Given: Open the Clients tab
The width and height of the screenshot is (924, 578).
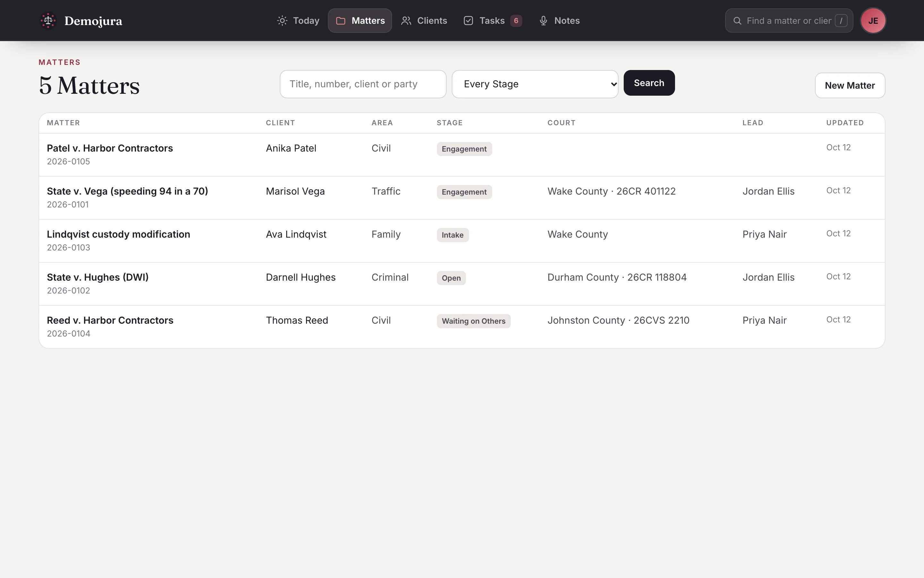Looking at the screenshot, I should pos(424,21).
